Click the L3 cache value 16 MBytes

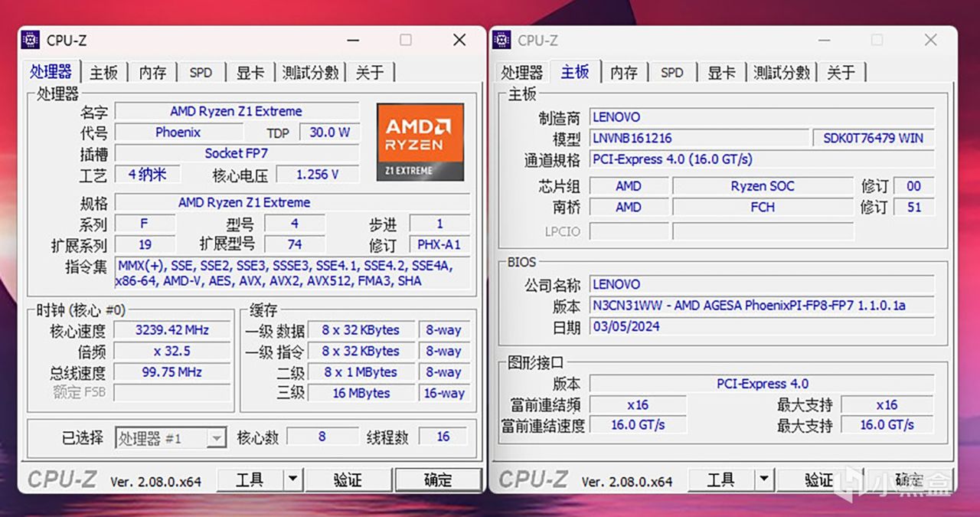[x=361, y=393]
